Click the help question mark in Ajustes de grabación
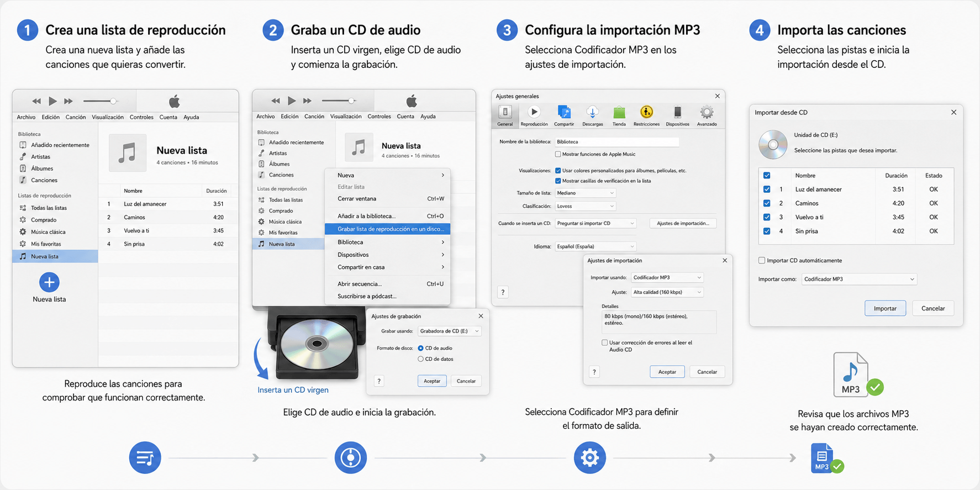 [379, 381]
